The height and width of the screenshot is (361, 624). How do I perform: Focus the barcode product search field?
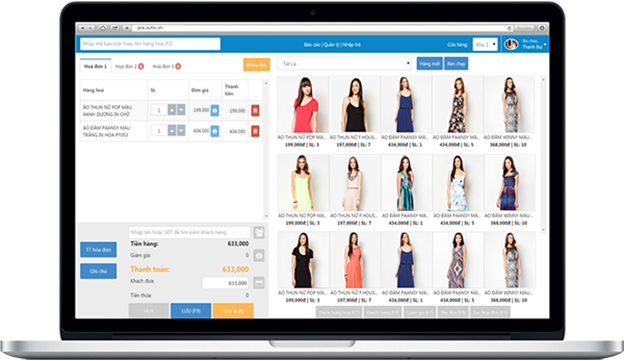150,44
